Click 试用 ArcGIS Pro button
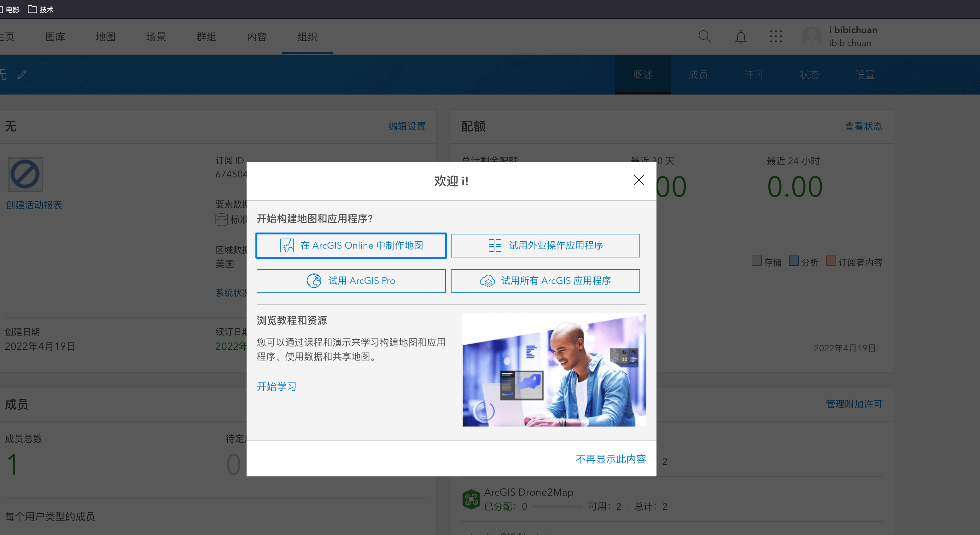980x535 pixels. pos(351,281)
